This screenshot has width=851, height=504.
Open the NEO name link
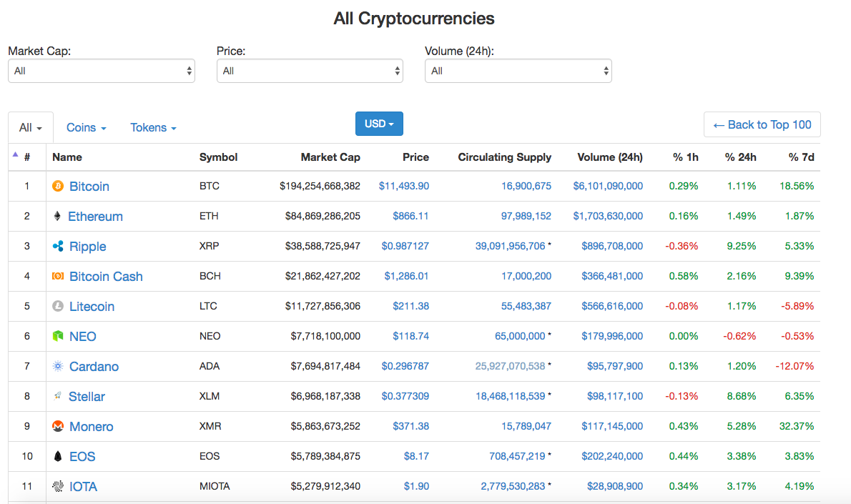[x=83, y=337]
